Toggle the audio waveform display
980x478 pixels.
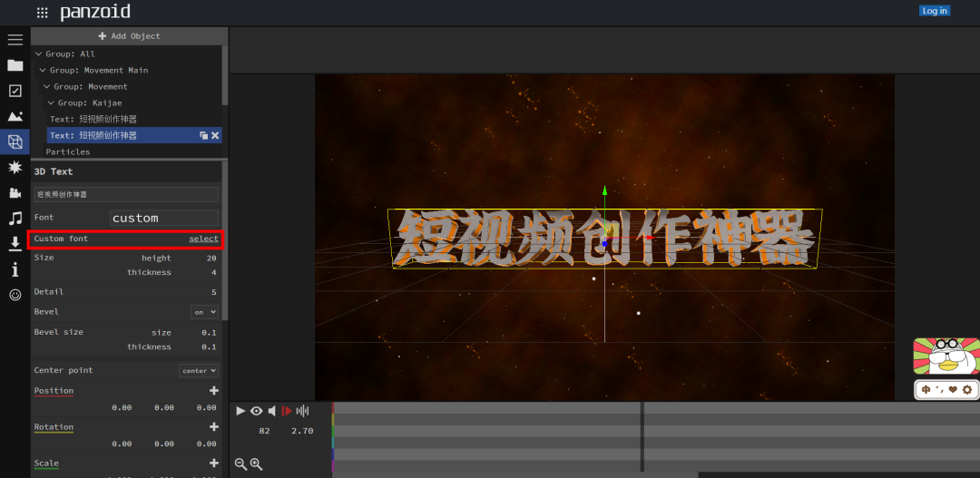coord(302,411)
